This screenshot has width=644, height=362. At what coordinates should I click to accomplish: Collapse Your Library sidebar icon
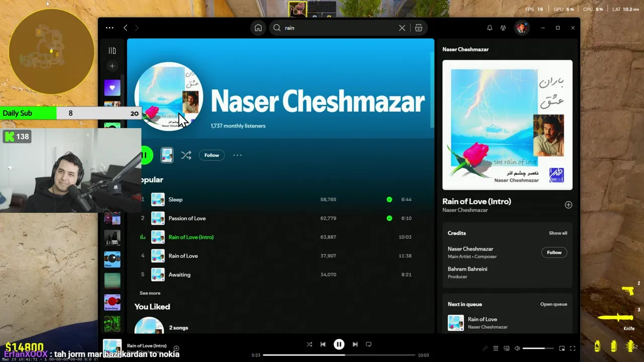click(x=112, y=51)
